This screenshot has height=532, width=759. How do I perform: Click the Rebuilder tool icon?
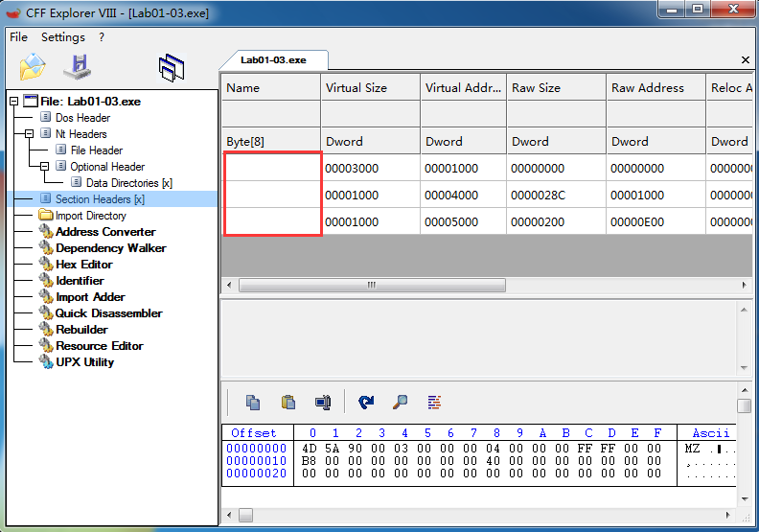46,330
